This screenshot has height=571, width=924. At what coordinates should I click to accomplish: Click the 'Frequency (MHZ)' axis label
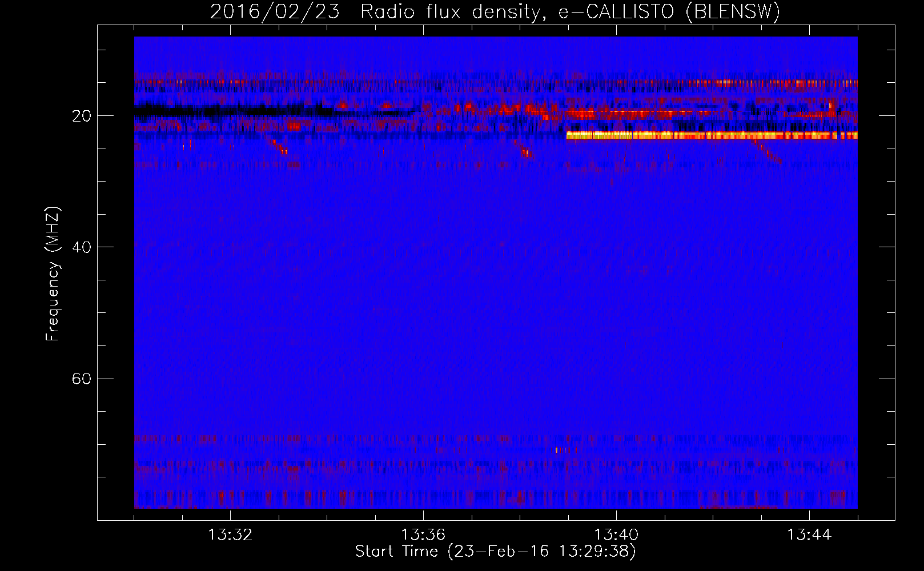53,274
